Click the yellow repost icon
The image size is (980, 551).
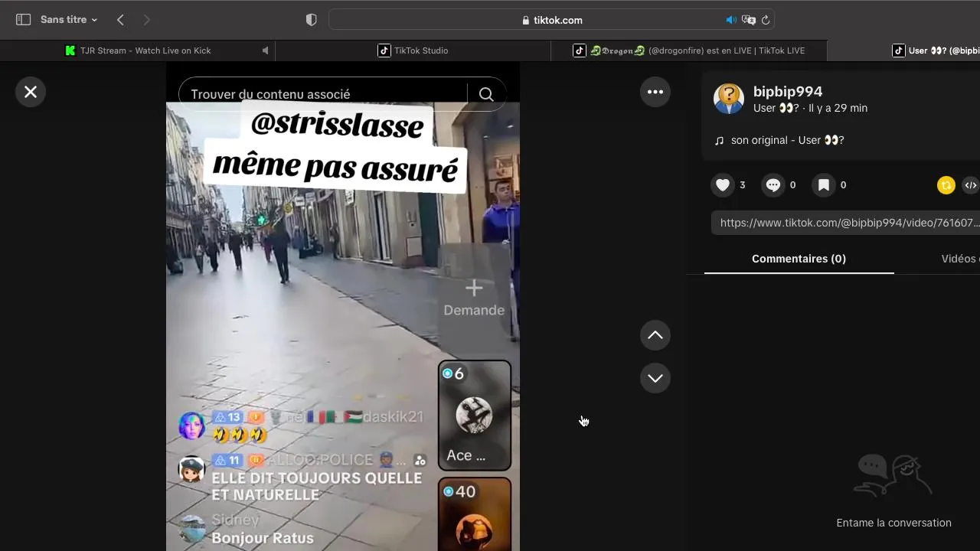click(x=946, y=185)
